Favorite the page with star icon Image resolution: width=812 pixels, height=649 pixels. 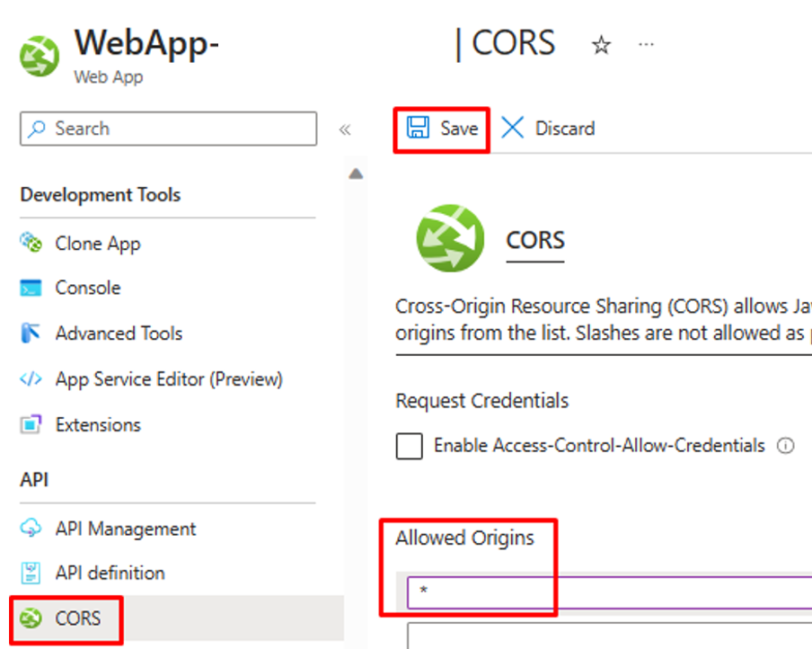point(601,45)
